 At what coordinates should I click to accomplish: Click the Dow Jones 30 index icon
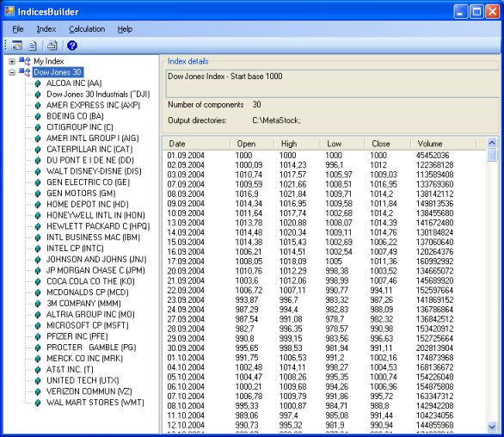coord(24,72)
